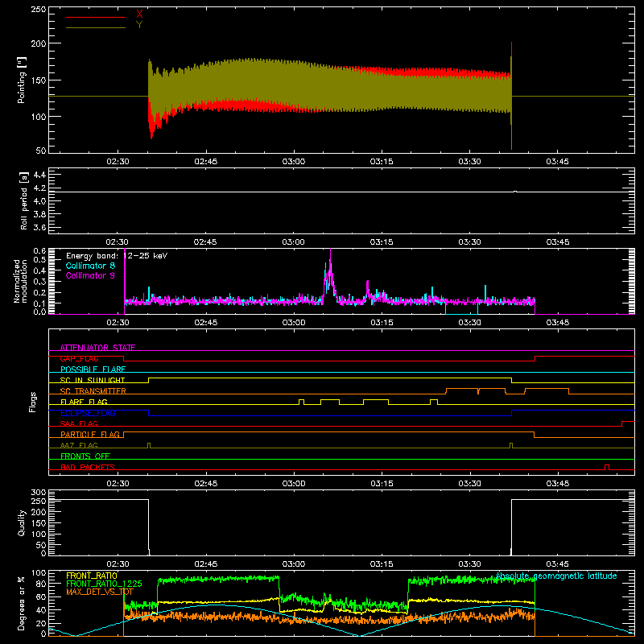Click the green FRONT_RATIO_1225 legend entry
This screenshot has width=644, height=644.
(104, 584)
